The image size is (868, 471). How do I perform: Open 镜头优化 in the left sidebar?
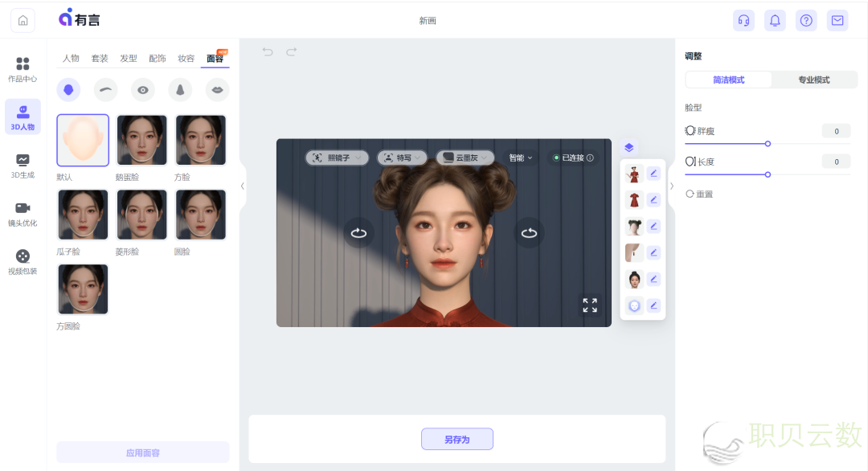[x=23, y=215]
